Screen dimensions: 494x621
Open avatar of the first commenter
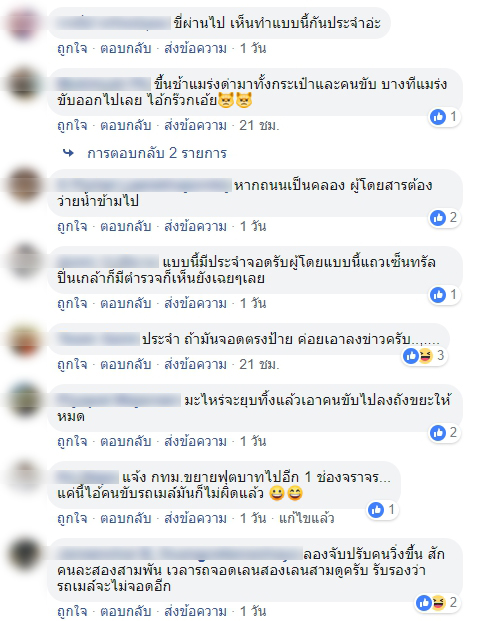[24, 23]
